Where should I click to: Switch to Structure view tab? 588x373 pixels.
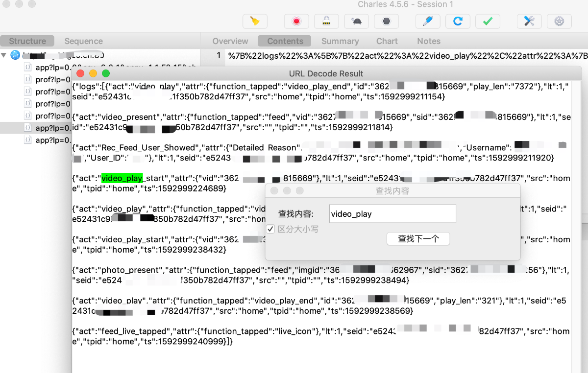click(x=27, y=41)
